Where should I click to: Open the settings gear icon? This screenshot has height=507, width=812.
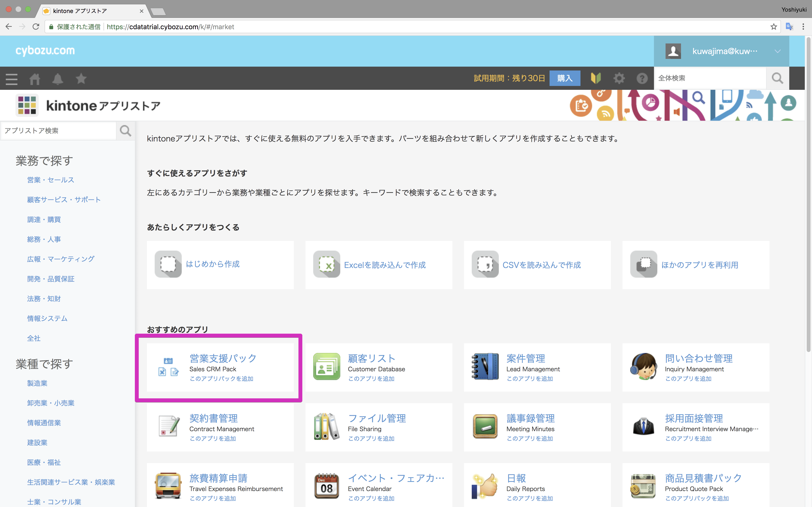coord(619,78)
